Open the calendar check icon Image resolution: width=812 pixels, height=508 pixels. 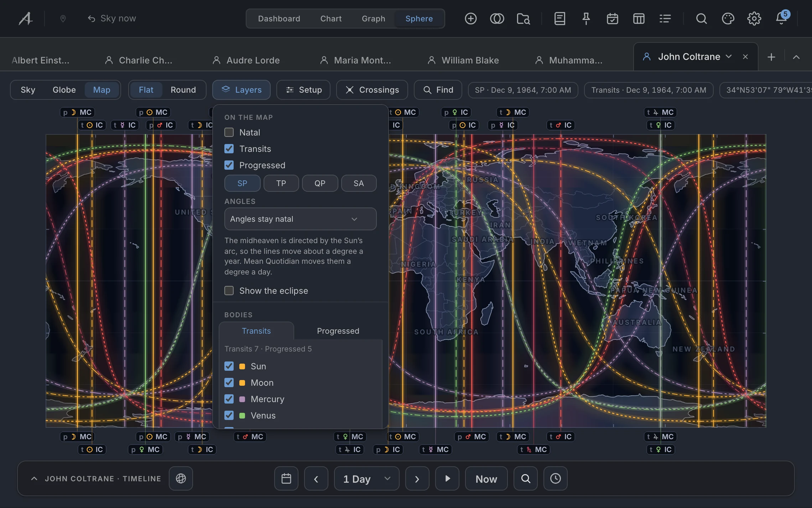pyautogui.click(x=612, y=19)
